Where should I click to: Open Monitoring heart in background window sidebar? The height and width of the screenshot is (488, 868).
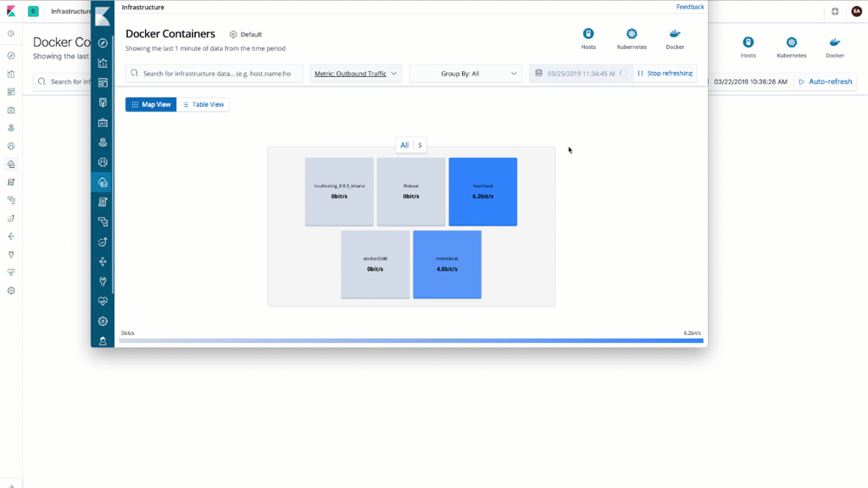click(x=11, y=272)
